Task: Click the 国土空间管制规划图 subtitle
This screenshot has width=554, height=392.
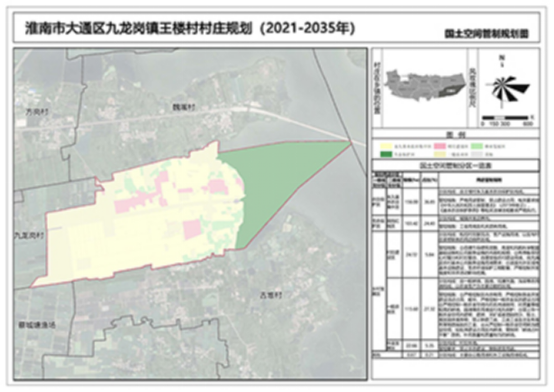Action: click(486, 33)
